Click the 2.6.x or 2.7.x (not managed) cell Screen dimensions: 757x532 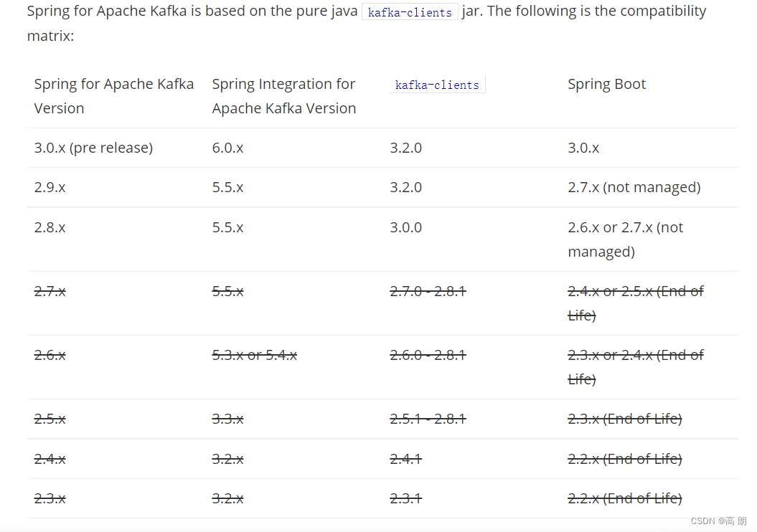tap(625, 239)
